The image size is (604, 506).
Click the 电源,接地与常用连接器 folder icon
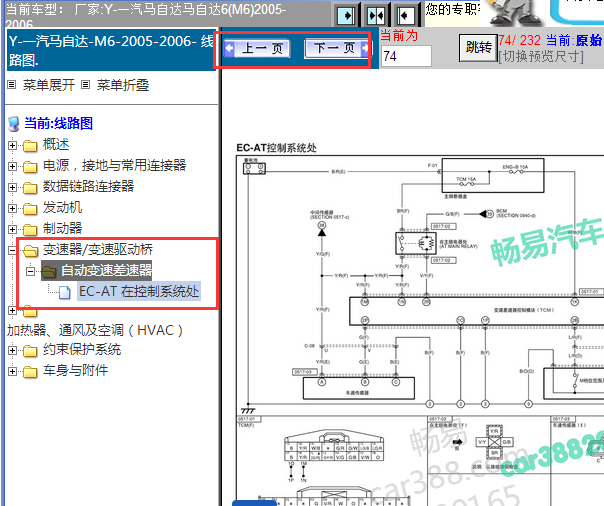[30, 167]
